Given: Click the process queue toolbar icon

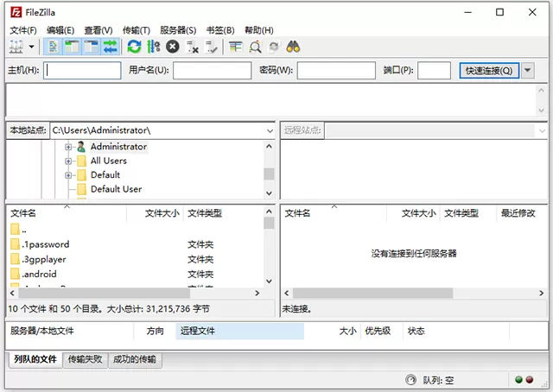Looking at the screenshot, I should 154,47.
